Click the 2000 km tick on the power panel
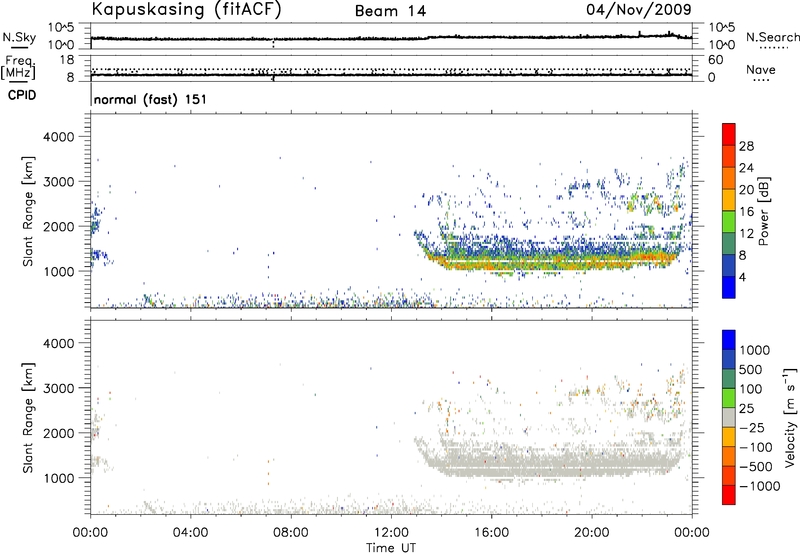The image size is (800, 554). 58,226
